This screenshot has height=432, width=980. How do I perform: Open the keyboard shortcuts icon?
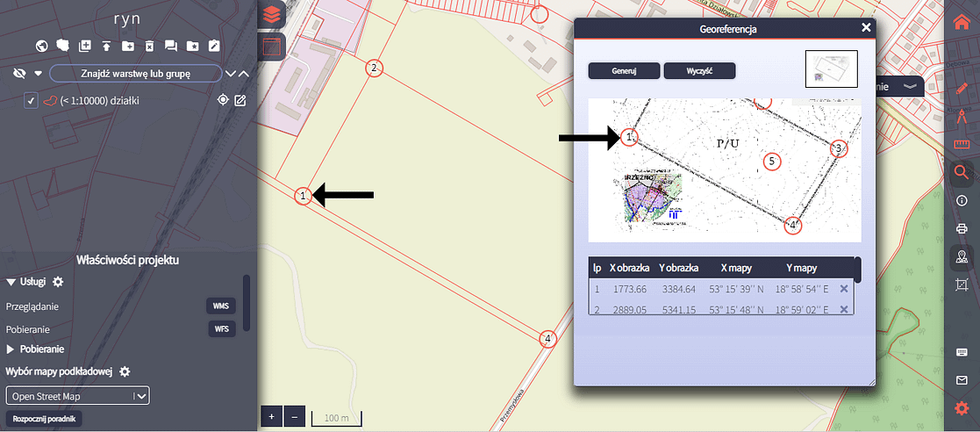(x=962, y=352)
